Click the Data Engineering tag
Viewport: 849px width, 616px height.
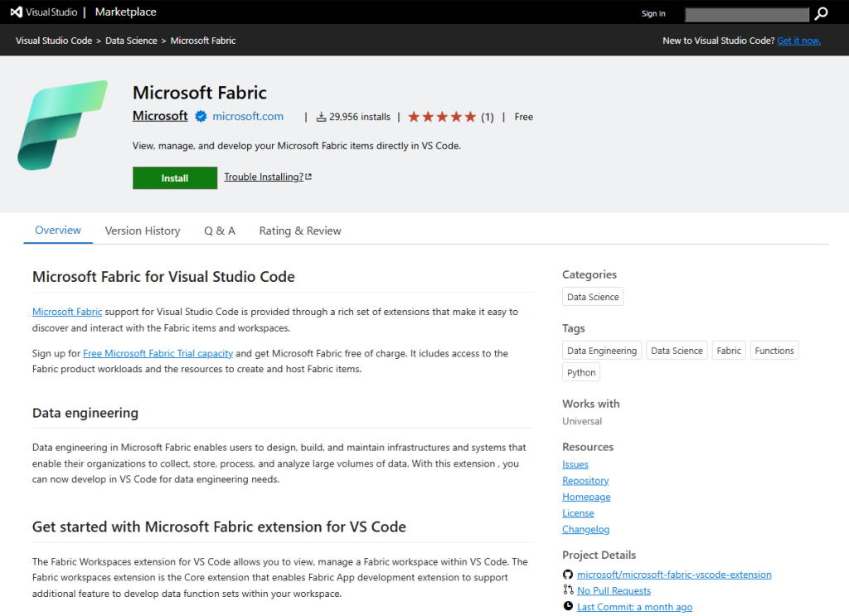[602, 350]
